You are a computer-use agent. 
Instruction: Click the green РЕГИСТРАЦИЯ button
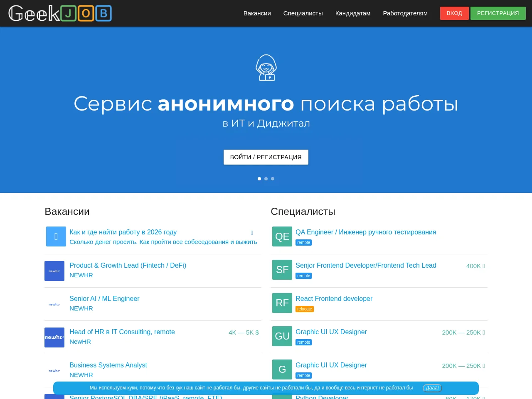tap(498, 13)
